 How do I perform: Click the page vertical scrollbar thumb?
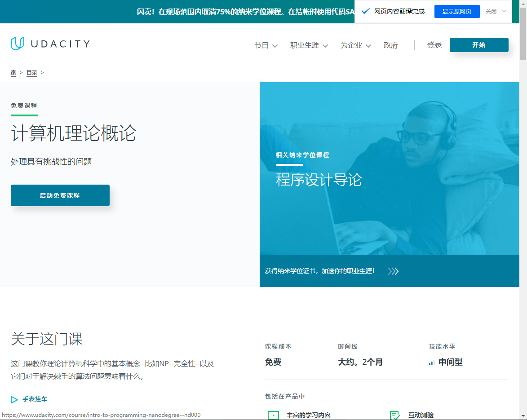[523, 34]
